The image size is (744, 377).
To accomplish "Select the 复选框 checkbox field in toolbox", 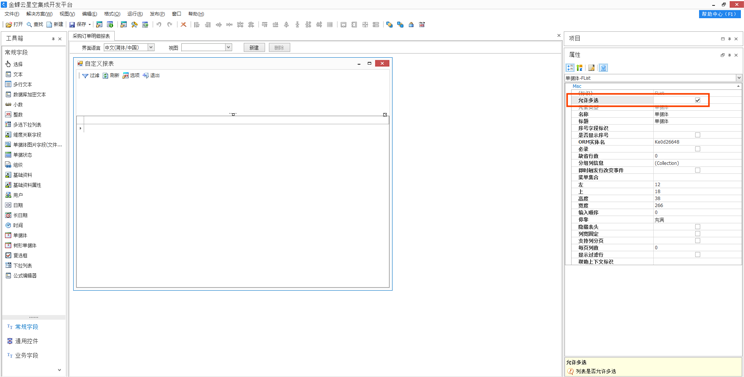I will click(16, 255).
